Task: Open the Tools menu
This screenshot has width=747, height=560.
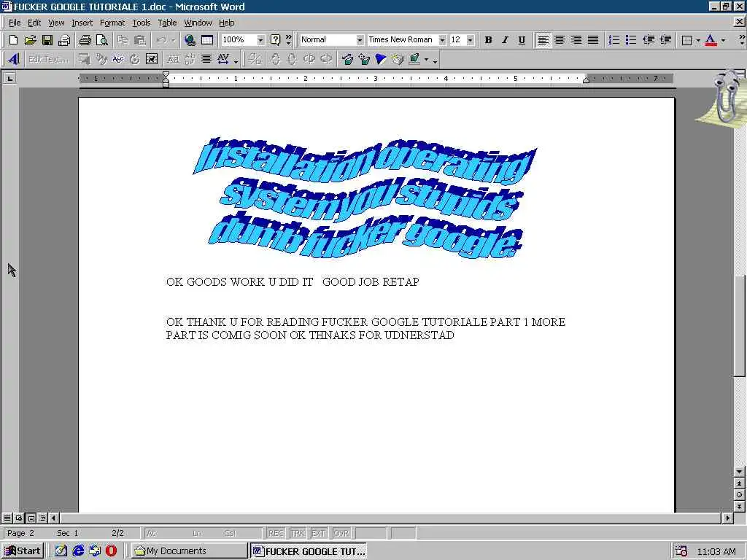Action: (141, 23)
